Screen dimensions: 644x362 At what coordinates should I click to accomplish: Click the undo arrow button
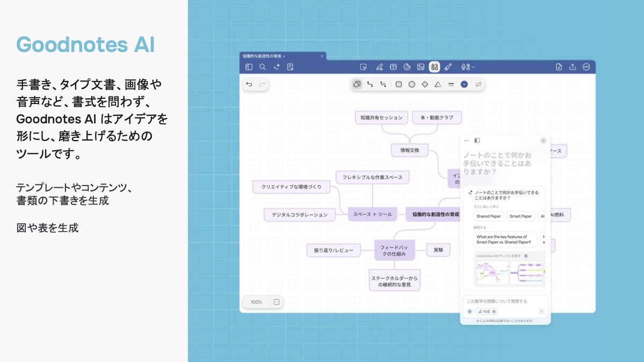pos(249,84)
